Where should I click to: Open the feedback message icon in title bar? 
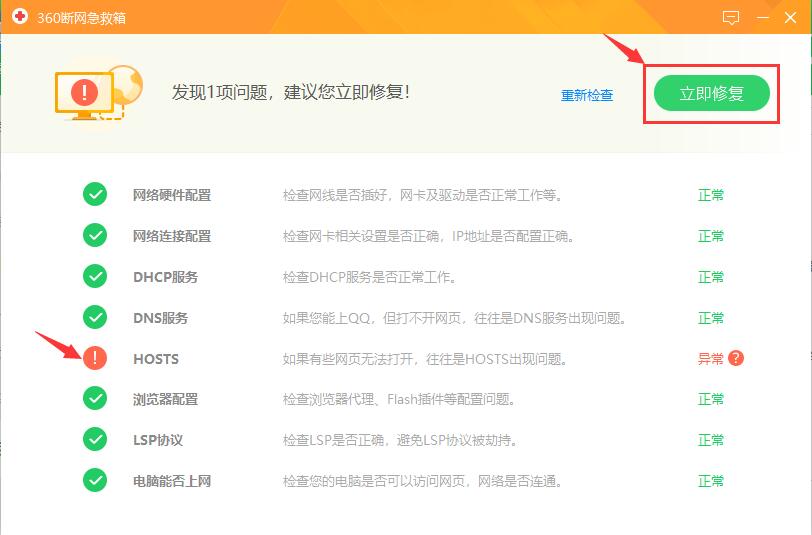click(x=730, y=18)
